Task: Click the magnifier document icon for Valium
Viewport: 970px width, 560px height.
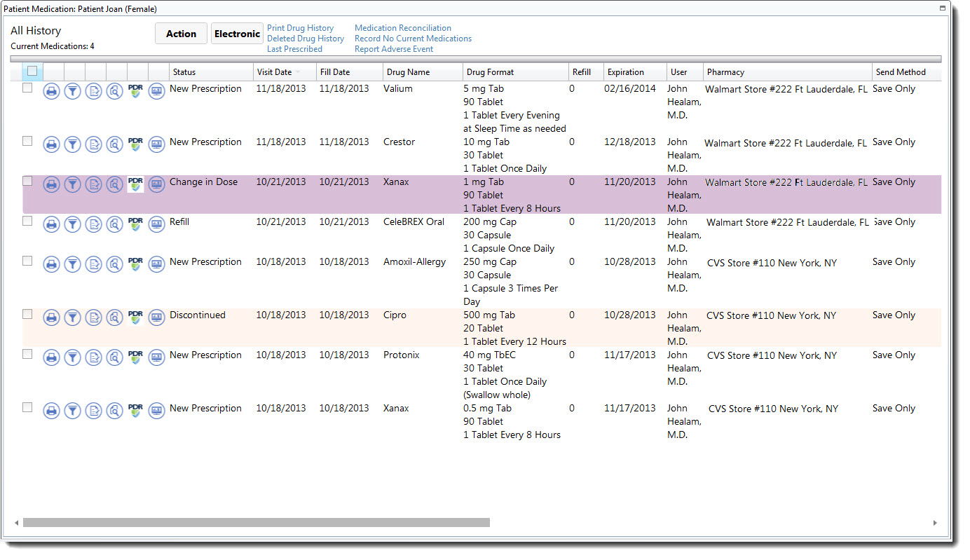Action: pyautogui.click(x=114, y=90)
